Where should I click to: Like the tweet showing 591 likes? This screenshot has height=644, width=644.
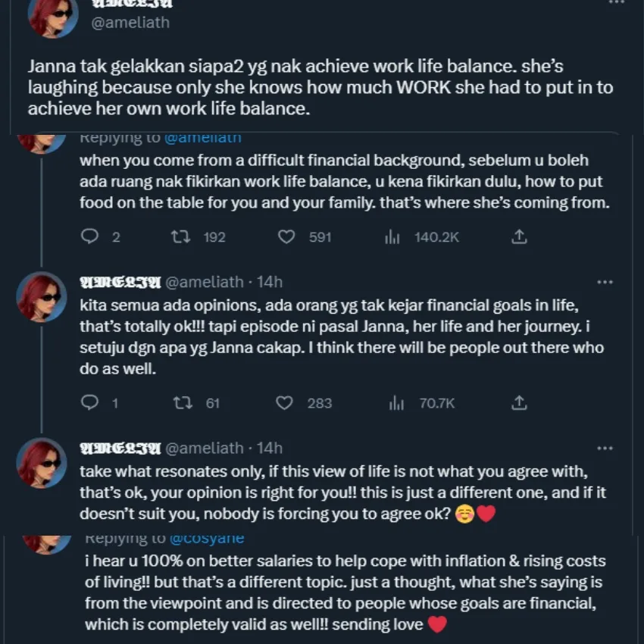point(286,237)
